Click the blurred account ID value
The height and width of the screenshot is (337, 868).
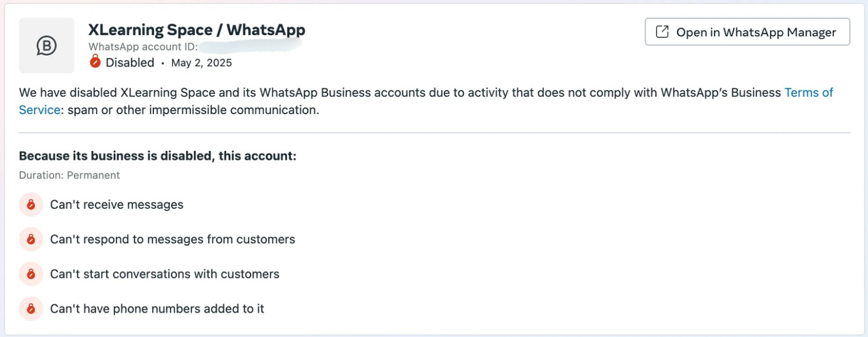(249, 47)
